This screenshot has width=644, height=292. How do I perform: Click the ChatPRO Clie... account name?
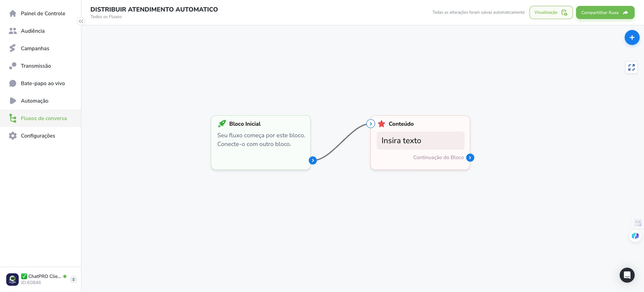pos(41,276)
